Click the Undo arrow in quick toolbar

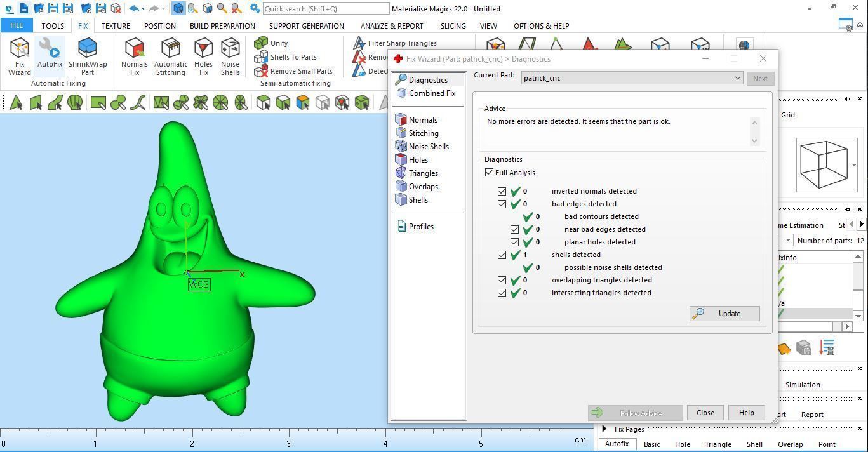tap(133, 8)
